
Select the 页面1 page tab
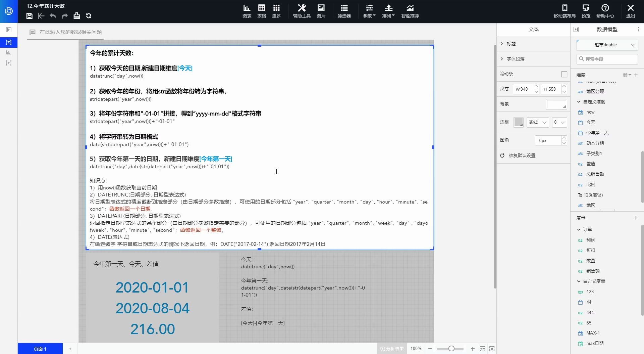40,349
